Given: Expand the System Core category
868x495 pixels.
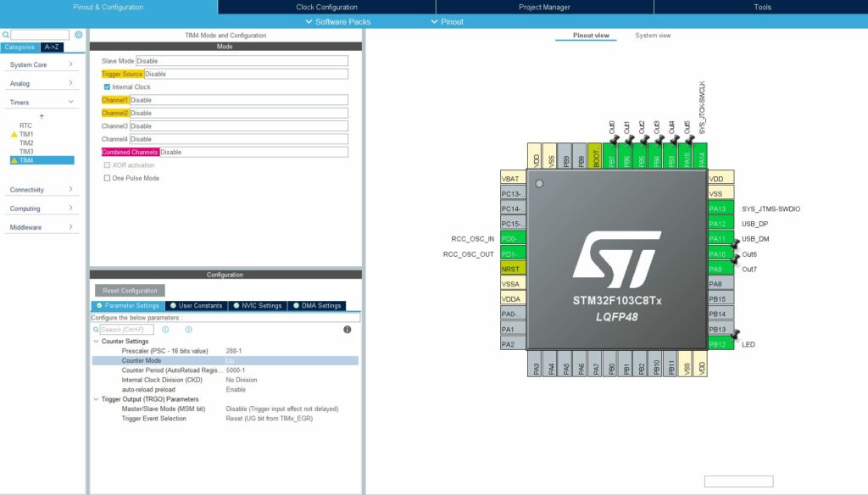Looking at the screenshot, I should click(42, 64).
